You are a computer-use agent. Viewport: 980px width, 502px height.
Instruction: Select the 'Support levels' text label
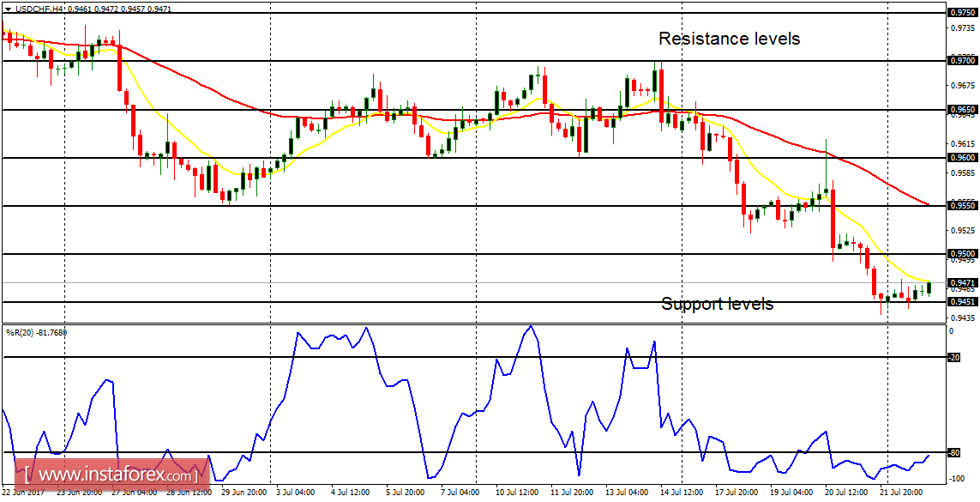click(718, 305)
